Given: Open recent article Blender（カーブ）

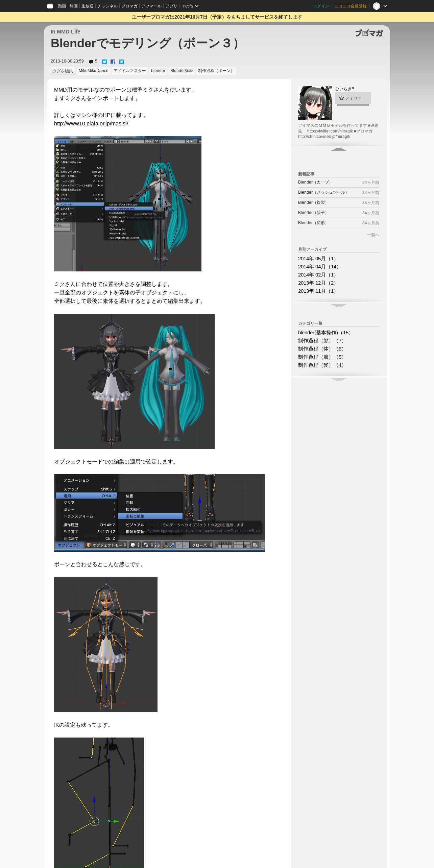Looking at the screenshot, I should (x=315, y=182).
